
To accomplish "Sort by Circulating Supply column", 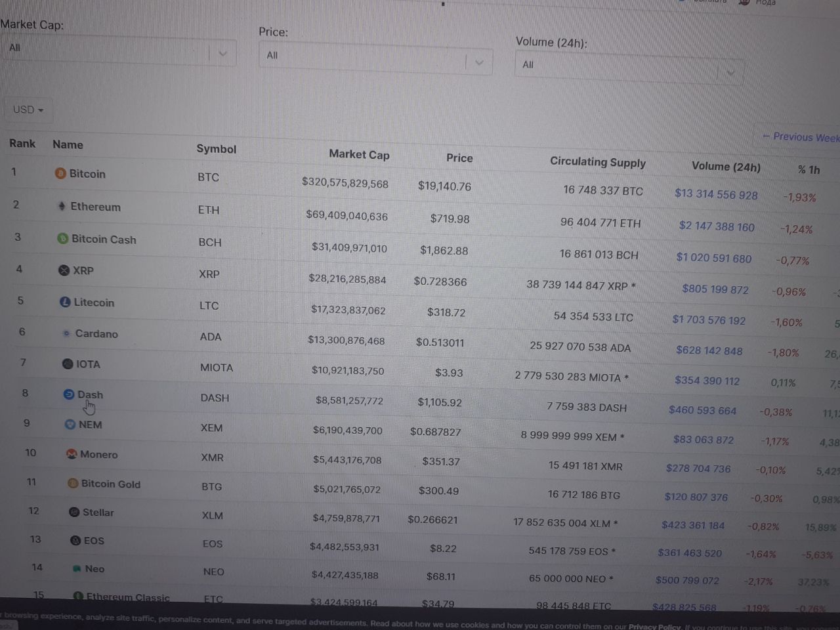I will point(598,161).
